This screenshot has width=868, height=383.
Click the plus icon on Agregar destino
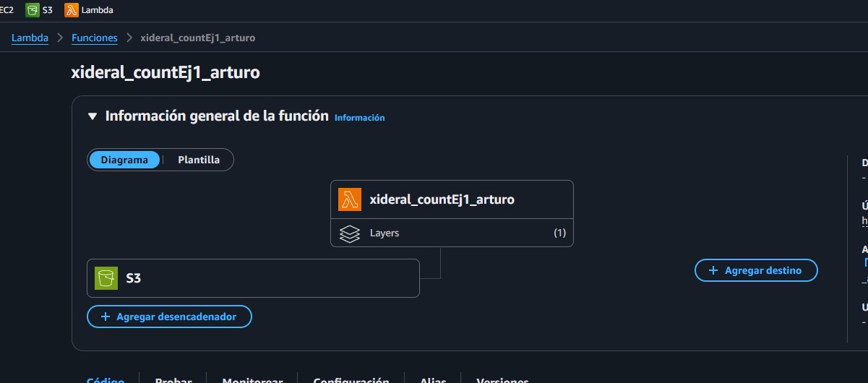point(713,270)
